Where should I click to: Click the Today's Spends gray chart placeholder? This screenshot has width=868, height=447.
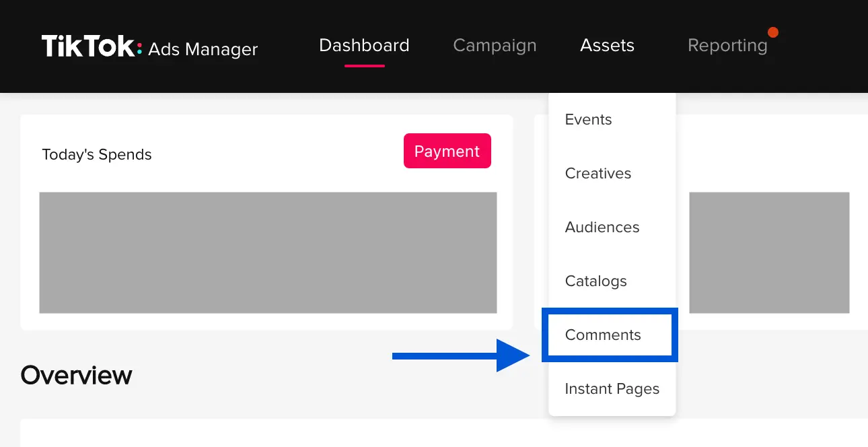click(268, 253)
